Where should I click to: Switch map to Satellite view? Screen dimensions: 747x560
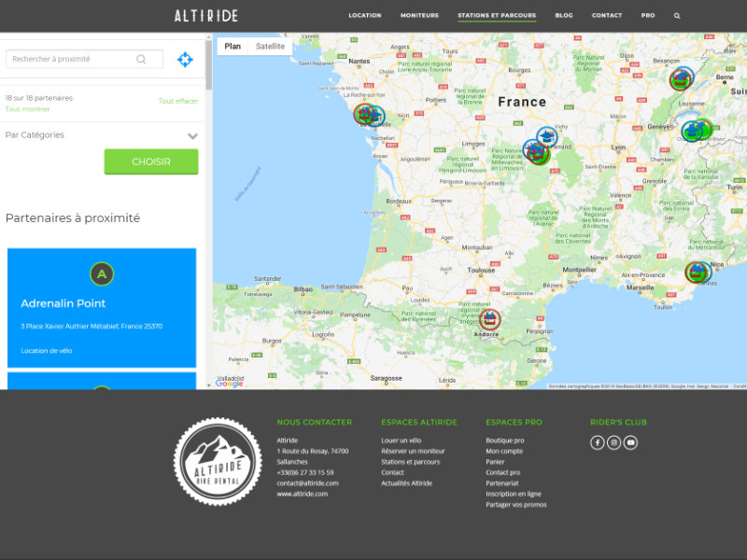tap(270, 46)
